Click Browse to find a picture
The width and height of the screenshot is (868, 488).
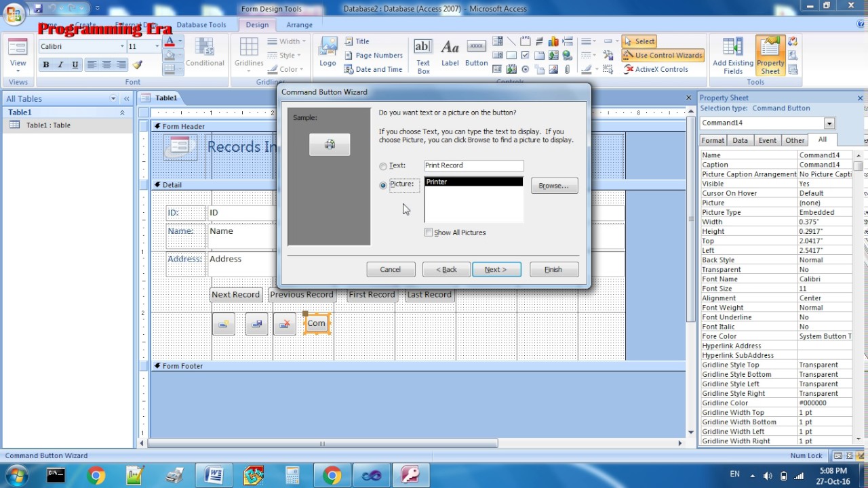point(554,186)
